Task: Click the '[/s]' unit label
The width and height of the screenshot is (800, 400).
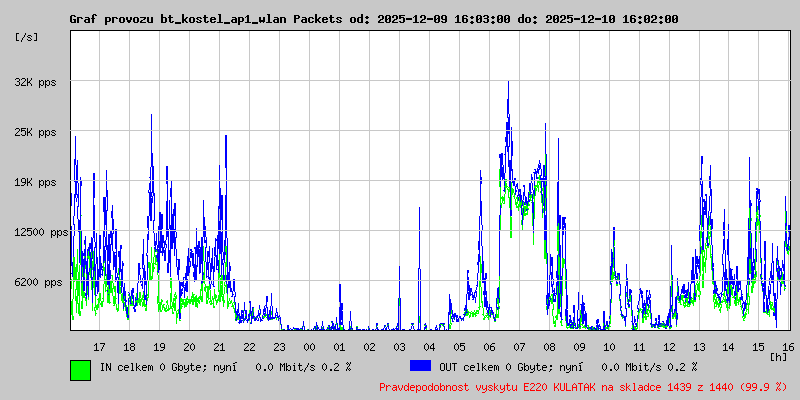Action: click(x=27, y=37)
